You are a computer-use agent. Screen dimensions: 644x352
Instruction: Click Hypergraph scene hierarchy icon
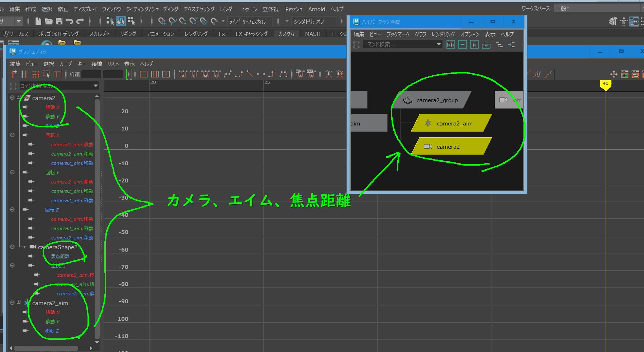(x=499, y=44)
